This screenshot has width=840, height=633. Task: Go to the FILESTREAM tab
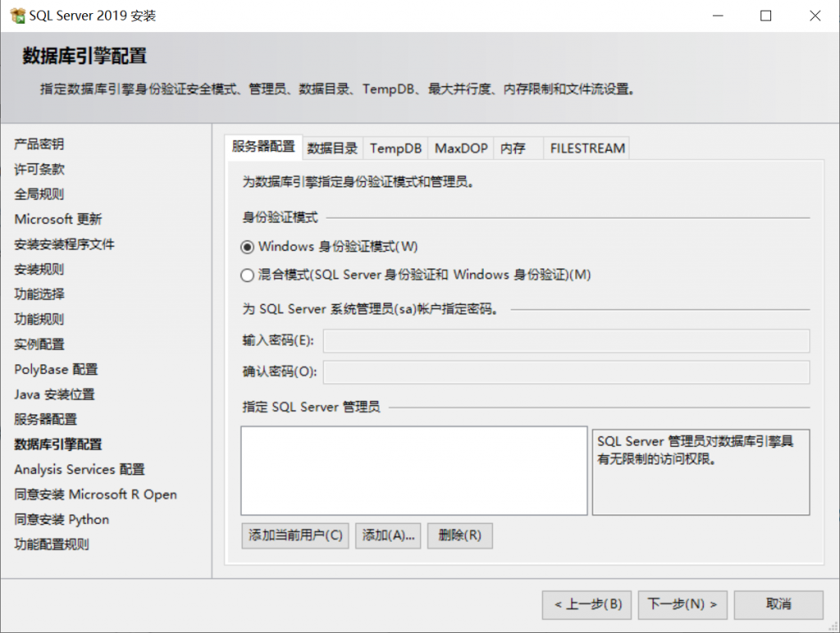coord(587,148)
